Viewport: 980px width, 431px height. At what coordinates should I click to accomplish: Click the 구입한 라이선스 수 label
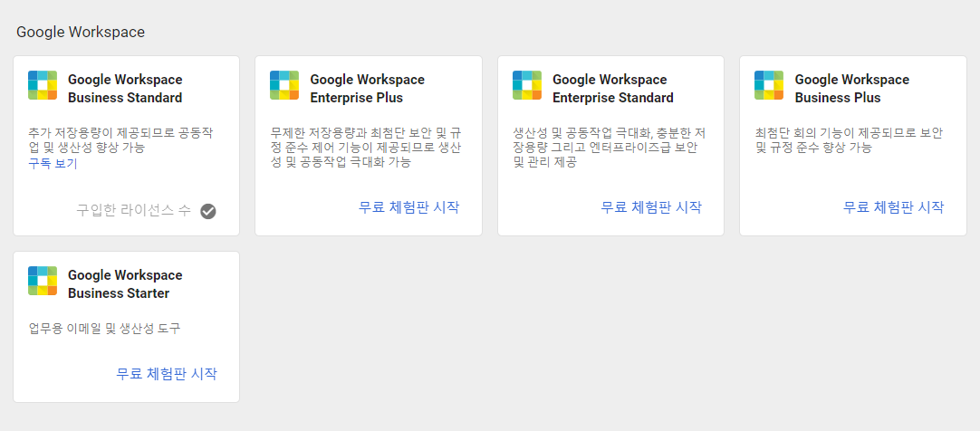134,210
